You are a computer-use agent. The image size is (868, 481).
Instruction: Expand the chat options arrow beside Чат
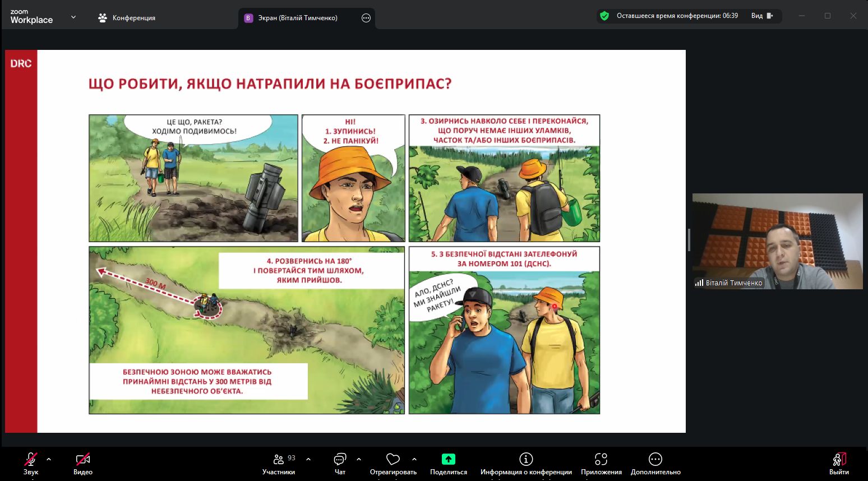tap(359, 459)
